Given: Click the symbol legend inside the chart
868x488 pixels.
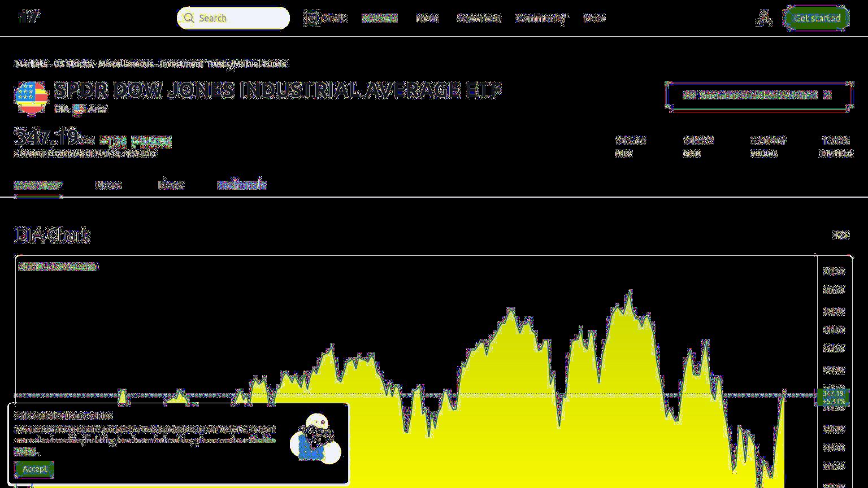Looking at the screenshot, I should pos(58,267).
